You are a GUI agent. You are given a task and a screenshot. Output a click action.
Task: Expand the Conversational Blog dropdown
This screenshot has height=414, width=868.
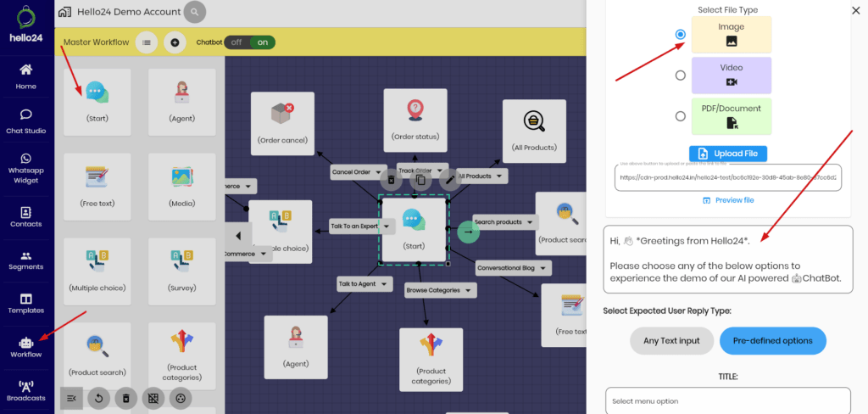pyautogui.click(x=543, y=268)
